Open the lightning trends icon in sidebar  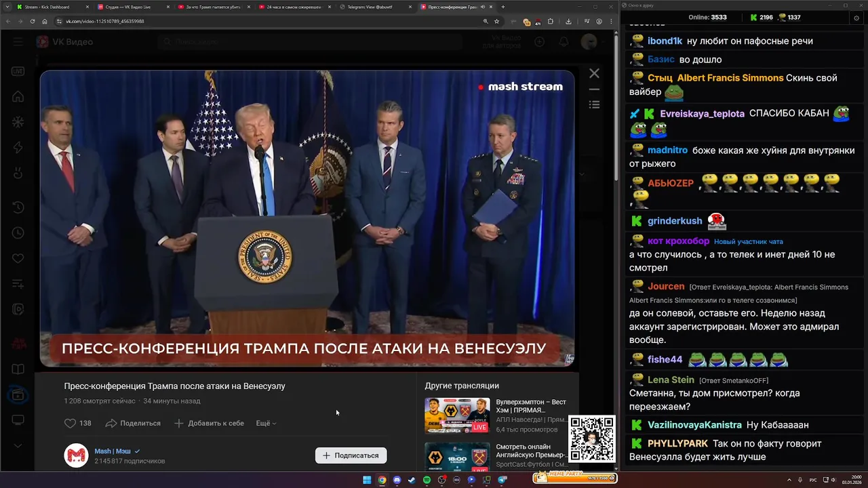18,148
